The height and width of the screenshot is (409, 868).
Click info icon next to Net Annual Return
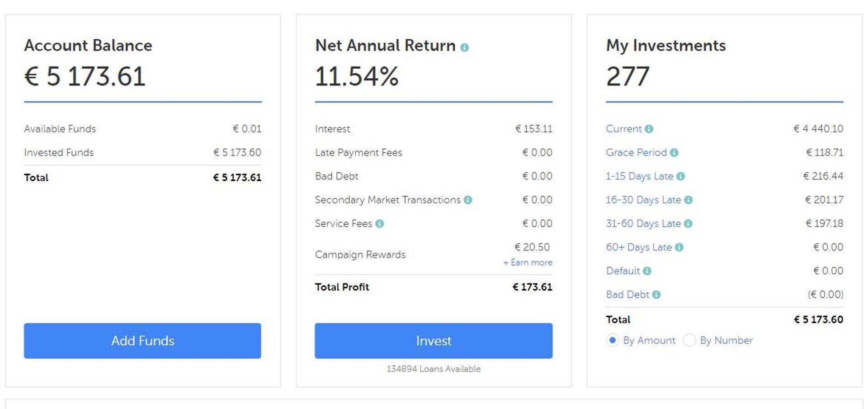click(464, 47)
